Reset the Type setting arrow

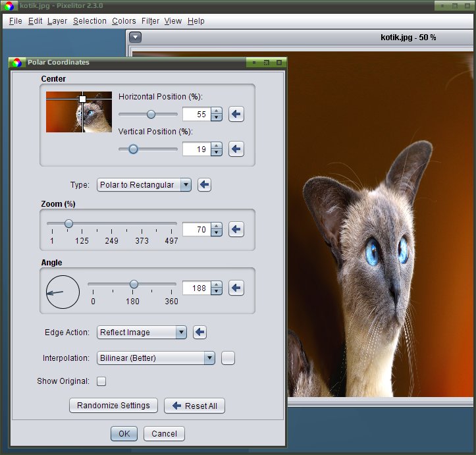[204, 184]
